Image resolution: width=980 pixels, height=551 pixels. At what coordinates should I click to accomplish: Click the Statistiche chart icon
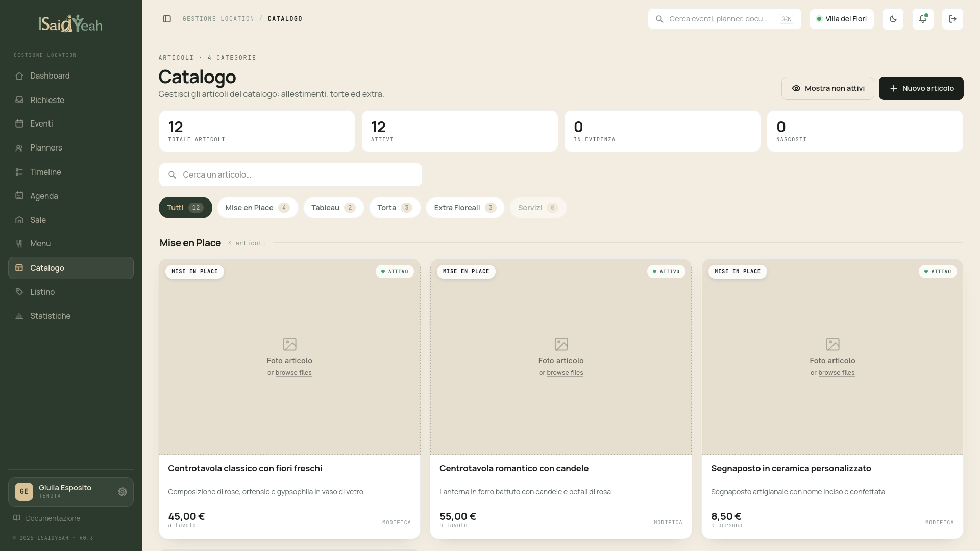(x=19, y=316)
